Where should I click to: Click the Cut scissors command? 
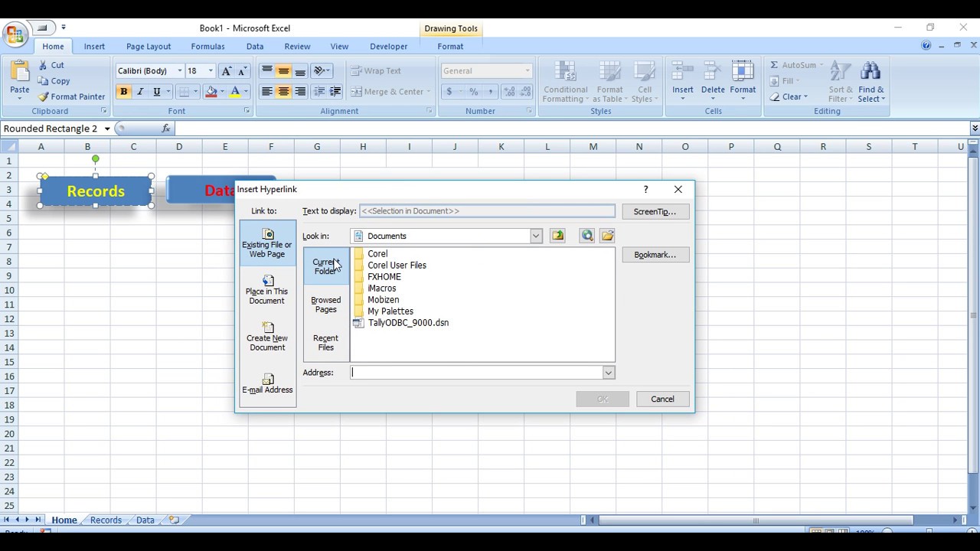(51, 65)
